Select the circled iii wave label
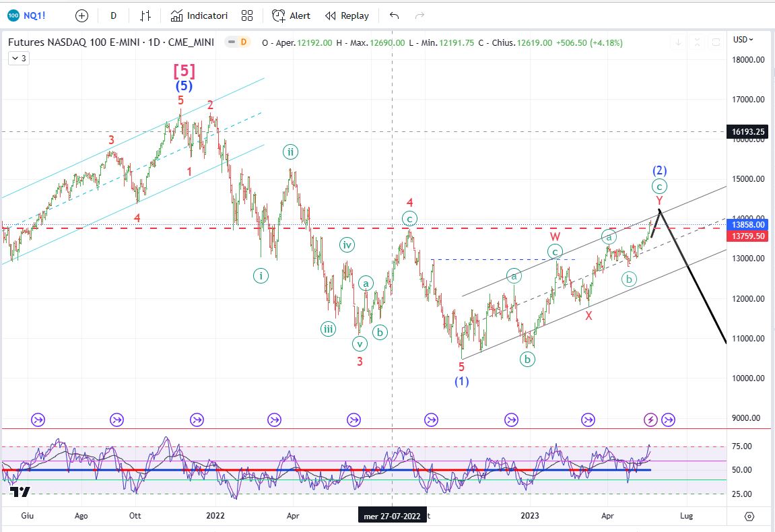This screenshot has height=532, width=775. [x=328, y=329]
